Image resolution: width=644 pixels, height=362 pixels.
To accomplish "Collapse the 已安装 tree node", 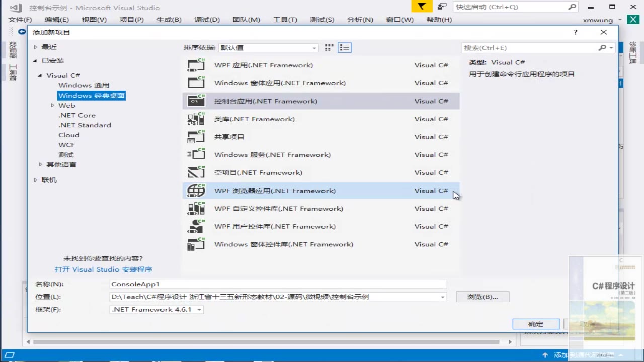I will 36,61.
